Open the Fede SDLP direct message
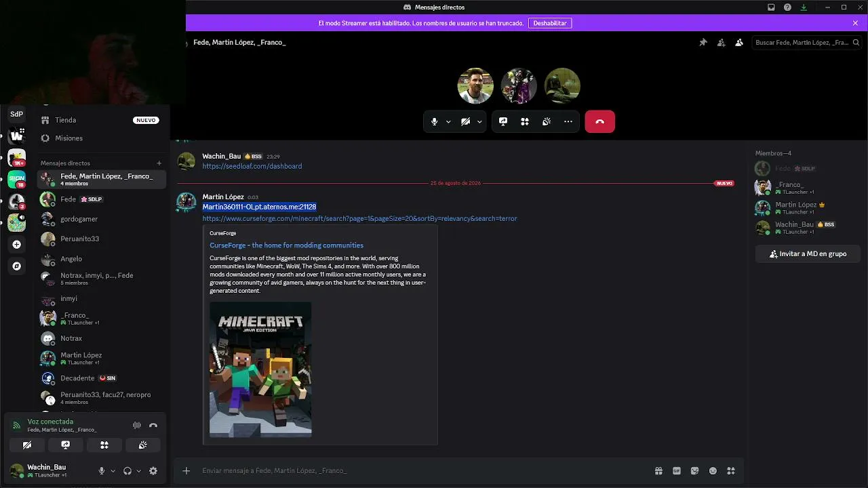 [100, 199]
